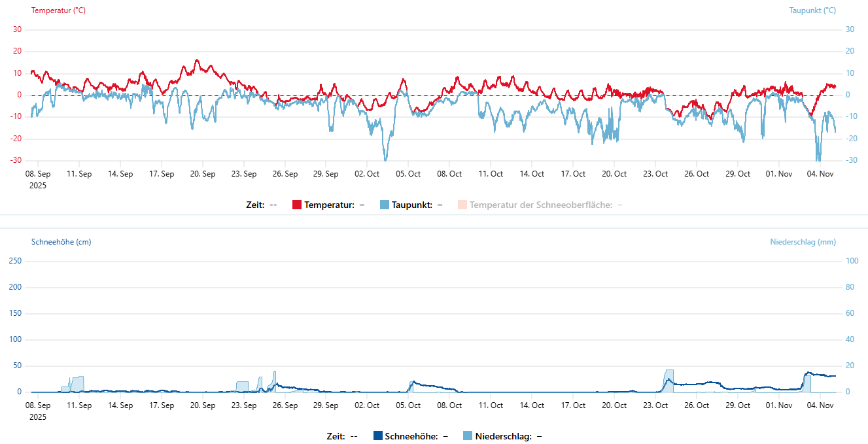Screen dimensions: 868x444
Task: Toggle the Schneehöhe series via its legend label
Action: (411, 436)
